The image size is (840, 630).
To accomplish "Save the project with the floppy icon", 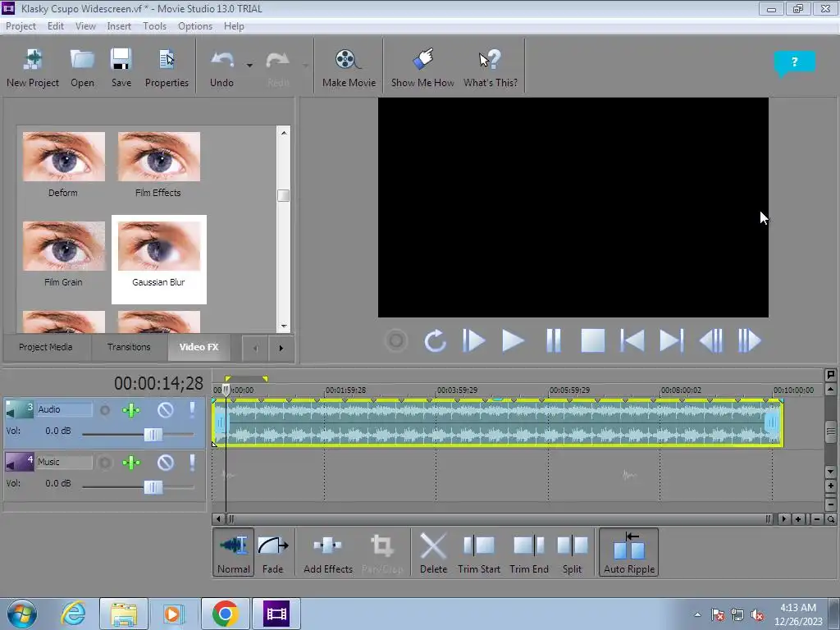I will (121, 68).
